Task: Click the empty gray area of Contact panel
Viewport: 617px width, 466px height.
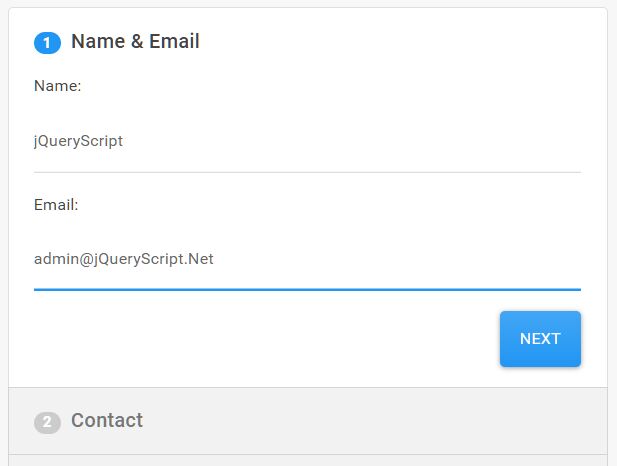Action: coord(374,421)
